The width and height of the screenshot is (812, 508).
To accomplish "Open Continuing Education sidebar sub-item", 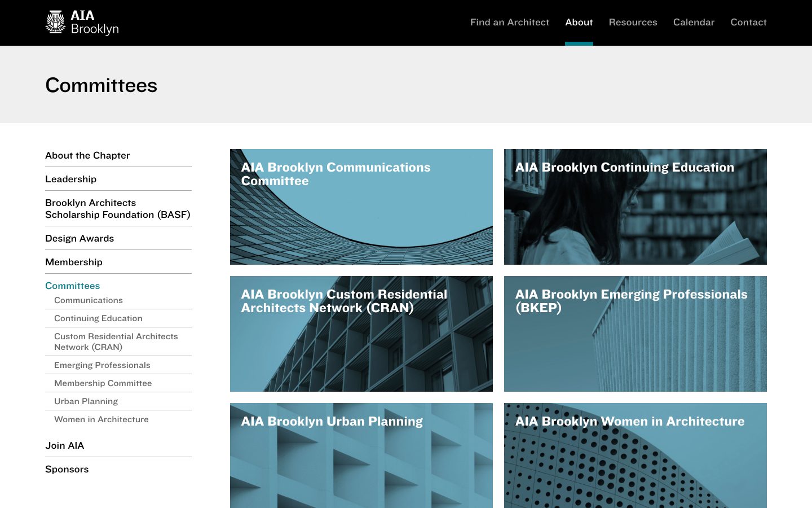I will [x=98, y=318].
